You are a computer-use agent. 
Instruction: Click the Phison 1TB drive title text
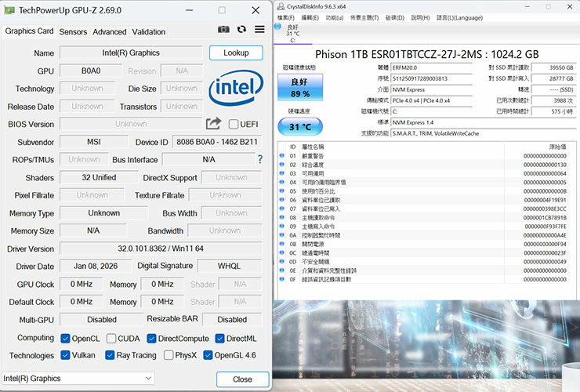(x=427, y=54)
